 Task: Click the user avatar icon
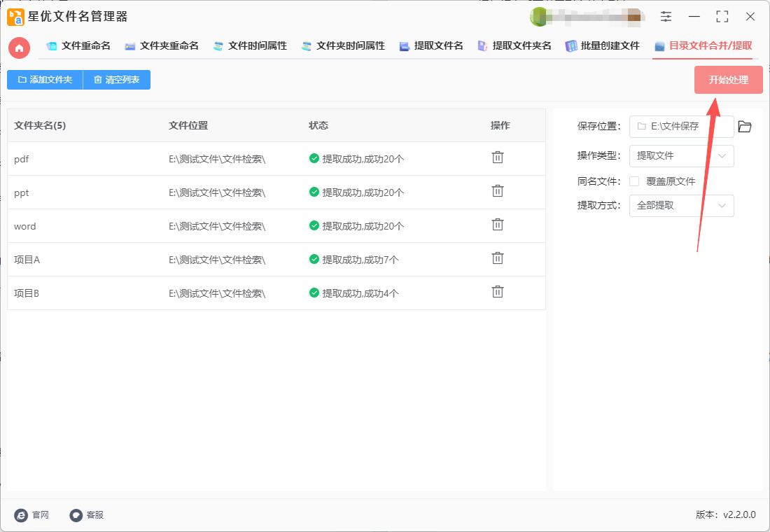[538, 17]
